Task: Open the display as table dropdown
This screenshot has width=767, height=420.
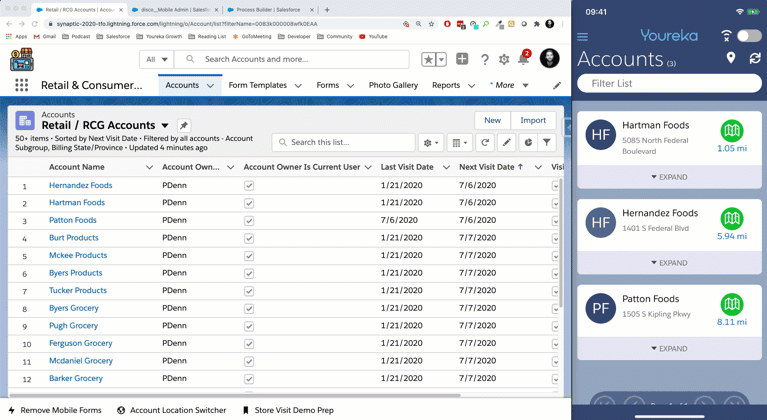Action: coord(460,142)
